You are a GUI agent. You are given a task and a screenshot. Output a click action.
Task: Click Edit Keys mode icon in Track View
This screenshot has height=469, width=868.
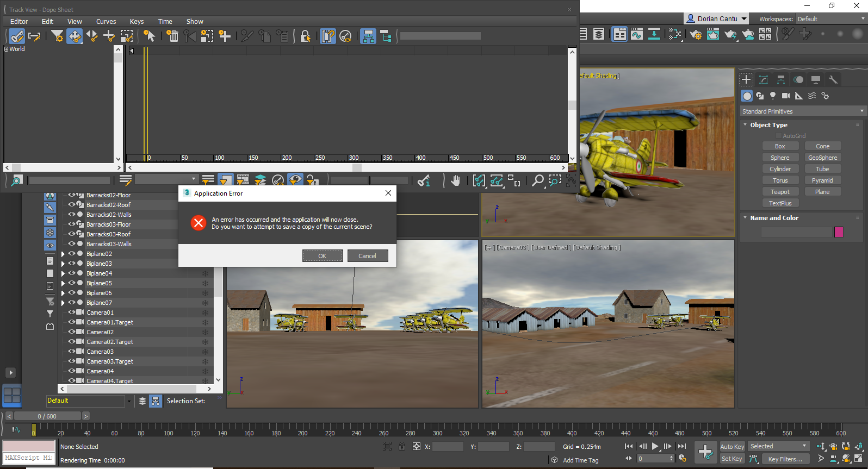click(17, 36)
